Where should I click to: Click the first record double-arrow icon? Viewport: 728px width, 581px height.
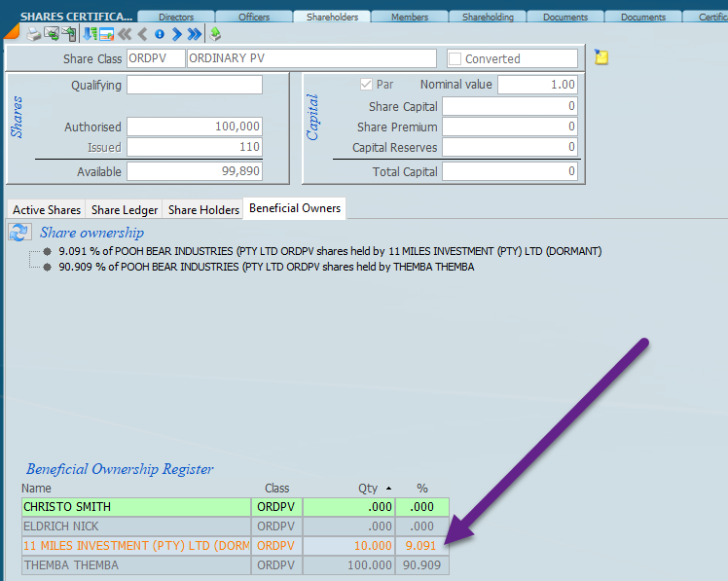[x=125, y=34]
